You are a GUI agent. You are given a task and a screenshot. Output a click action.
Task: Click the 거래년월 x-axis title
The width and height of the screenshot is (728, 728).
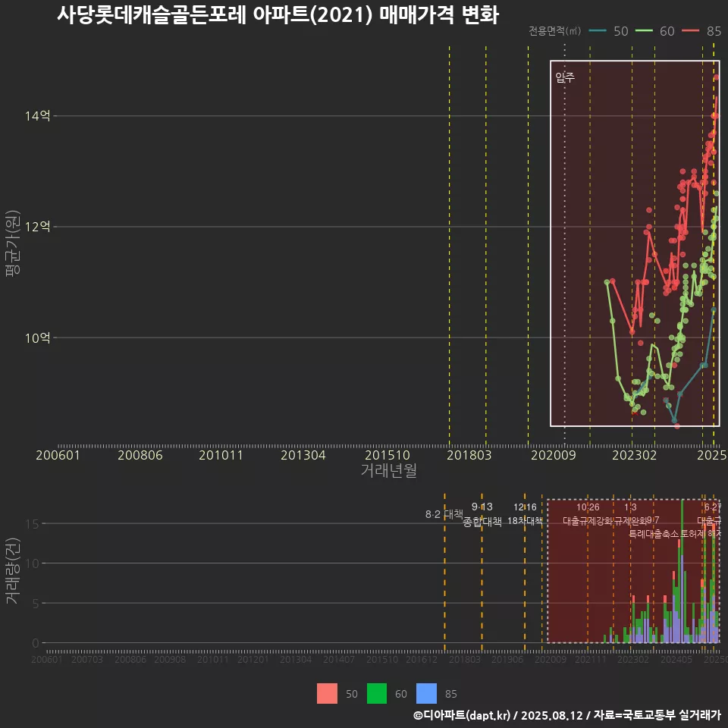coord(388,470)
